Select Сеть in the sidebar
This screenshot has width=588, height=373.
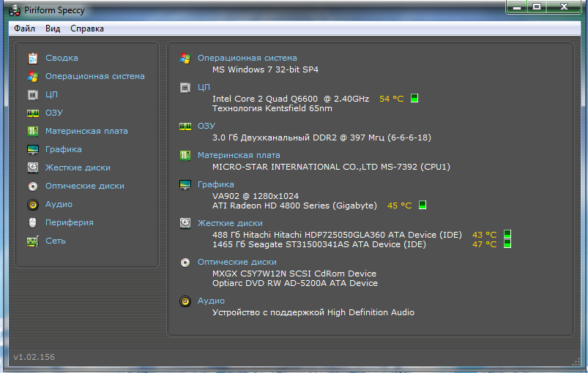(56, 241)
